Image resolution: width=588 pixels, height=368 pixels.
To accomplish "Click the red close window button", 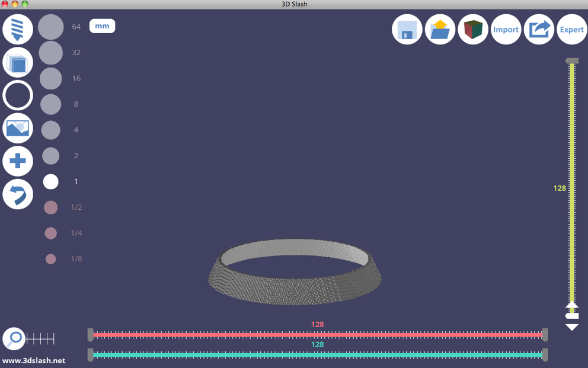I will (x=5, y=4).
